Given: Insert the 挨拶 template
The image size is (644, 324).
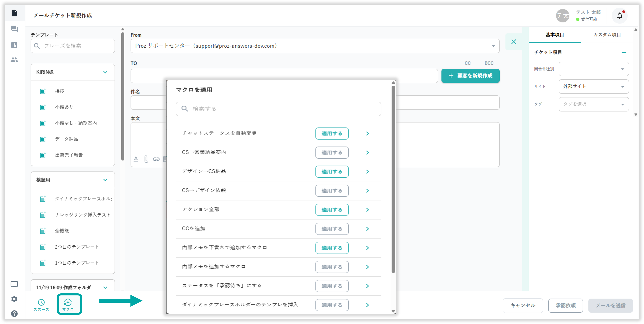Looking at the screenshot, I should click(60, 91).
